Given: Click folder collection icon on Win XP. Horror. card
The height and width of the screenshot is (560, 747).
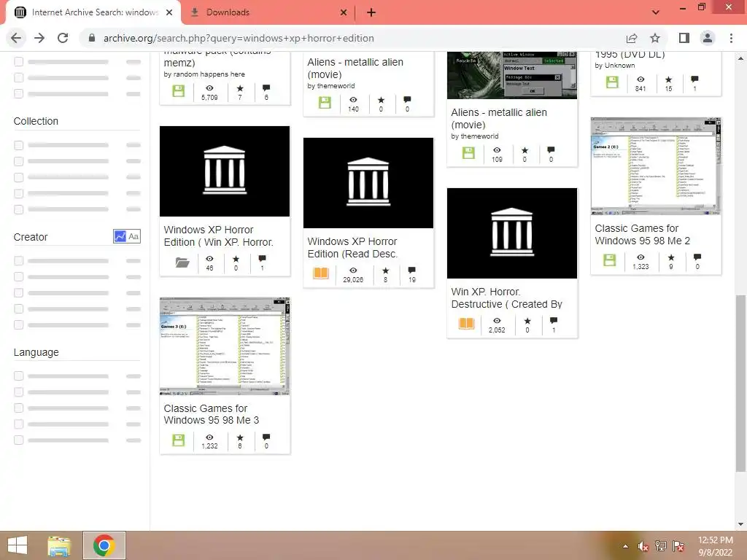Looking at the screenshot, I should 182,262.
